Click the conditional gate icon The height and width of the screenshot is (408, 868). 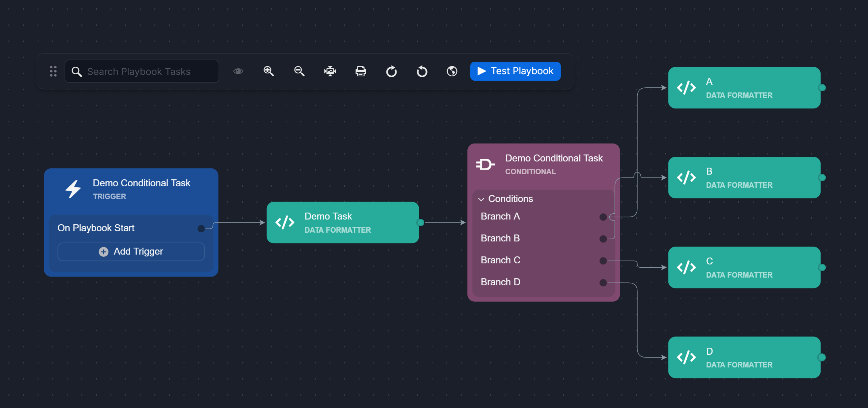485,164
